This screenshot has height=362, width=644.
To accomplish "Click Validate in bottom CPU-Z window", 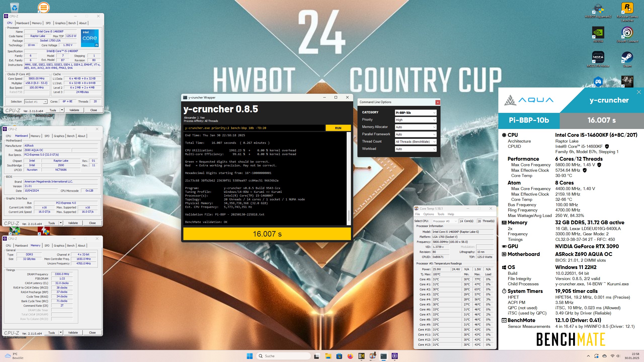I will click(73, 333).
